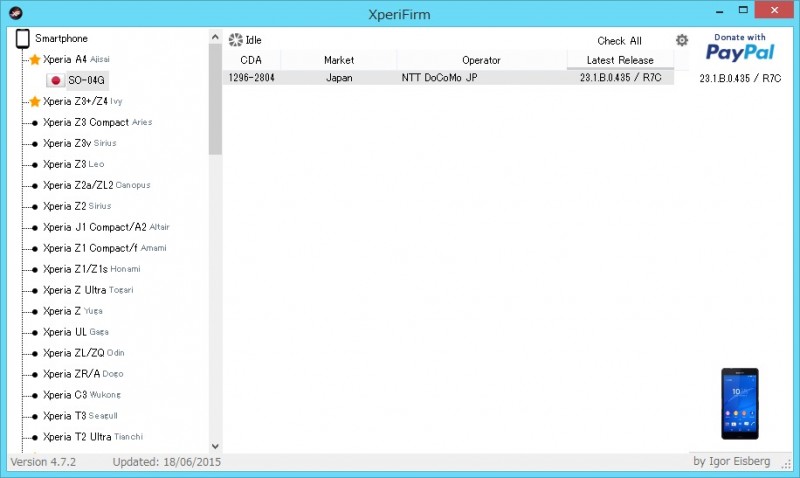The image size is (800, 478).
Task: Click the Japan flag icon beside SO-04G
Action: point(56,80)
